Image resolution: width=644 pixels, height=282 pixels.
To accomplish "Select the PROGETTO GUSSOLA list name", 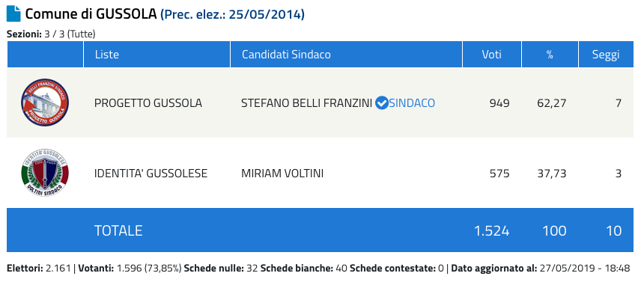I will (148, 103).
